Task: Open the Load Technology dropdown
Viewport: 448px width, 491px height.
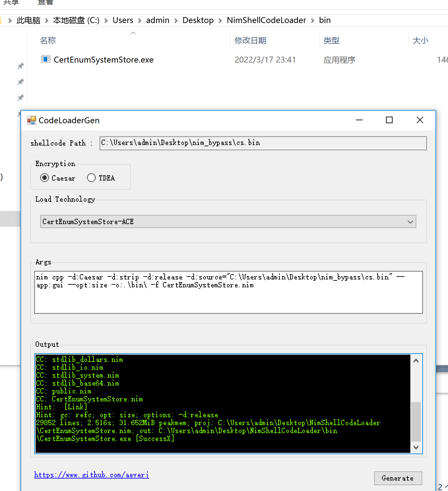Action: click(228, 221)
